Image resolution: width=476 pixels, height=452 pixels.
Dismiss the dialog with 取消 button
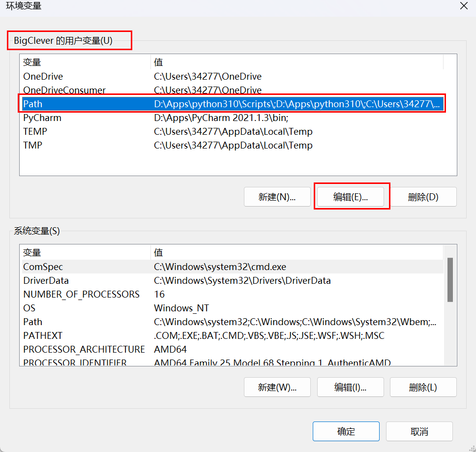point(419,431)
